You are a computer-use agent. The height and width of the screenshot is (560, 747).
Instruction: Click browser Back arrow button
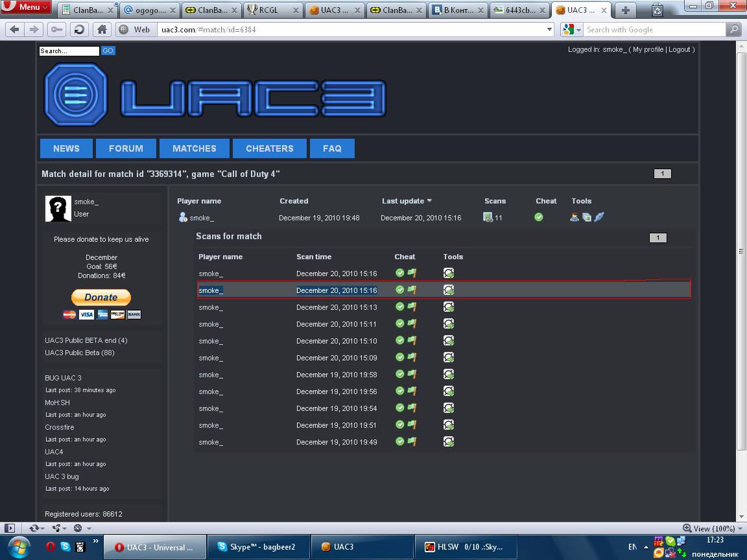point(15,30)
